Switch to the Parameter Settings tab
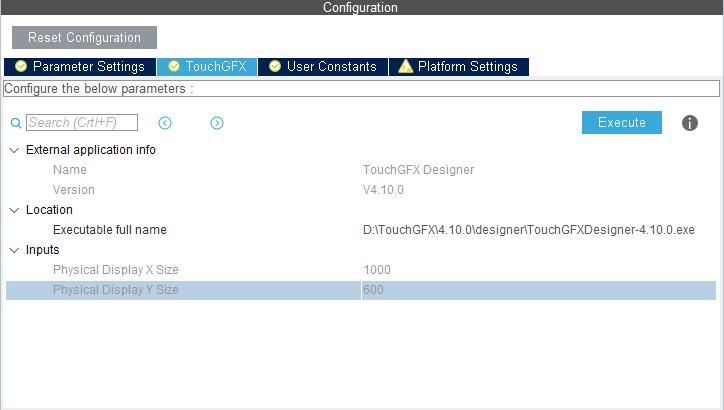The width and height of the screenshot is (724, 410). 80,66
